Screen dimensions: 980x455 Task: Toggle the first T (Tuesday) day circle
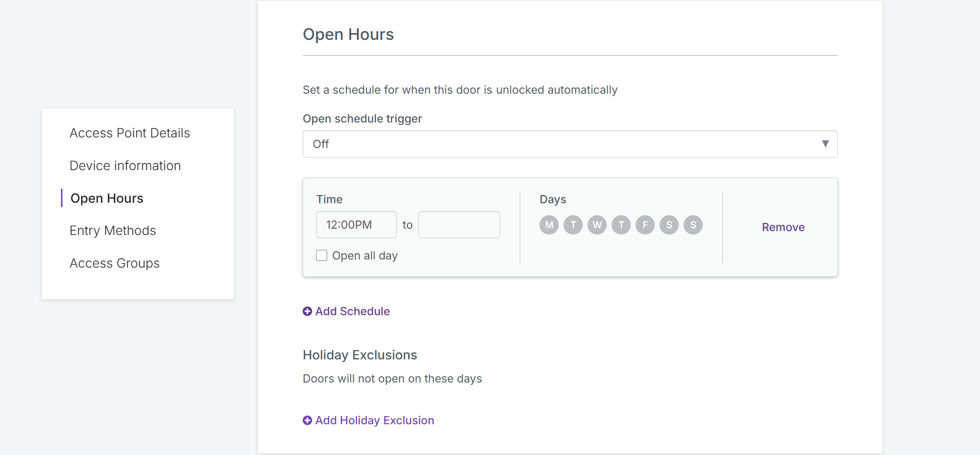pos(573,225)
